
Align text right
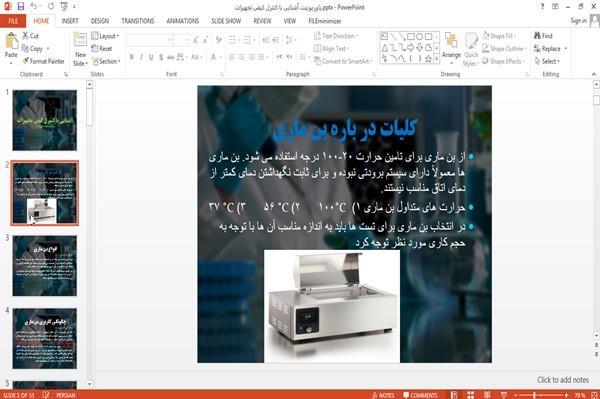tap(251, 57)
